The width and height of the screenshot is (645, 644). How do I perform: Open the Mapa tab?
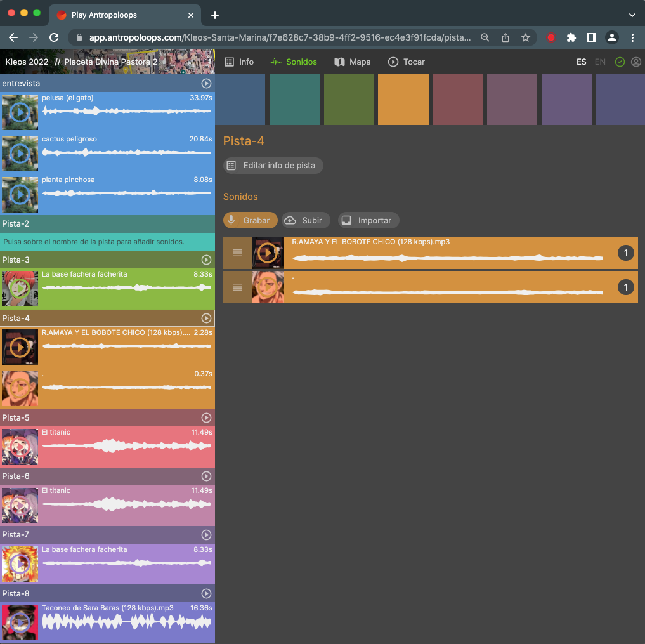tap(352, 62)
